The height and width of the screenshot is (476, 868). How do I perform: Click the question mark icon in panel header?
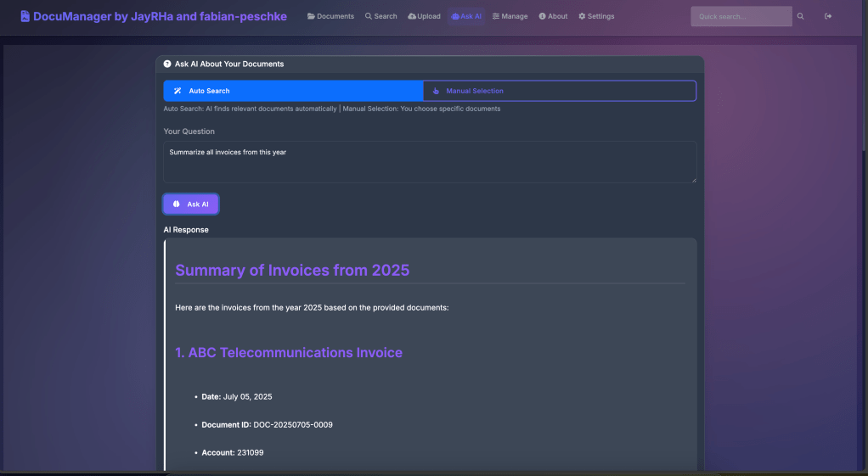[167, 64]
